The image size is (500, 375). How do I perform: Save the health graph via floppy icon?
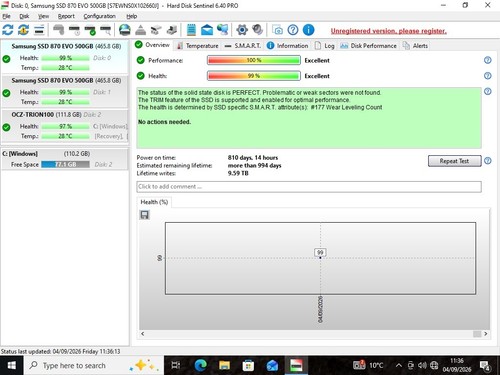pos(144,215)
